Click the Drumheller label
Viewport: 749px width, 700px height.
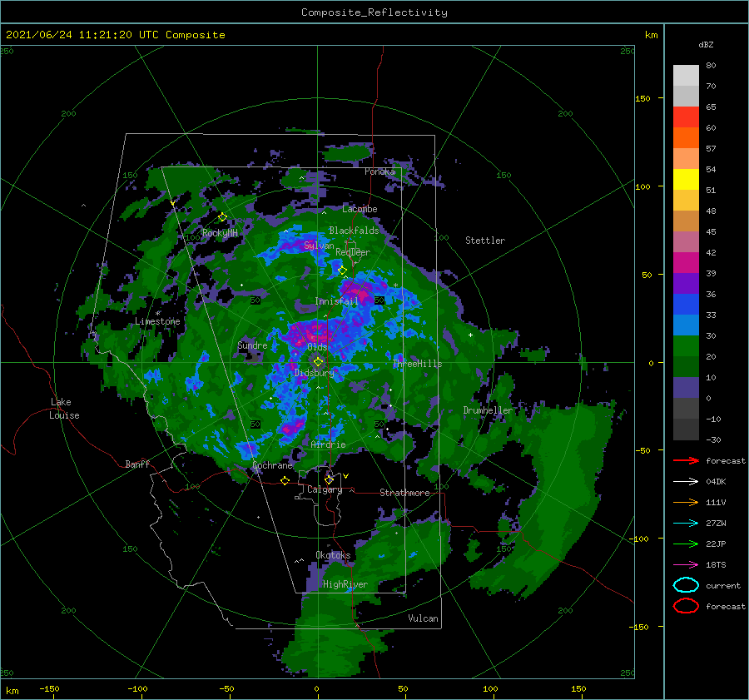pos(488,410)
